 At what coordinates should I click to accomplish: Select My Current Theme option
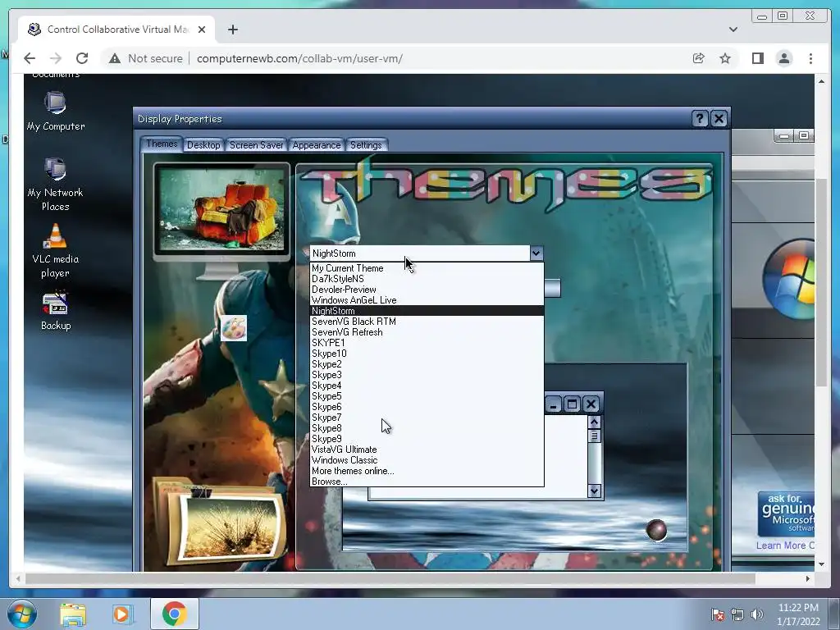click(427, 268)
